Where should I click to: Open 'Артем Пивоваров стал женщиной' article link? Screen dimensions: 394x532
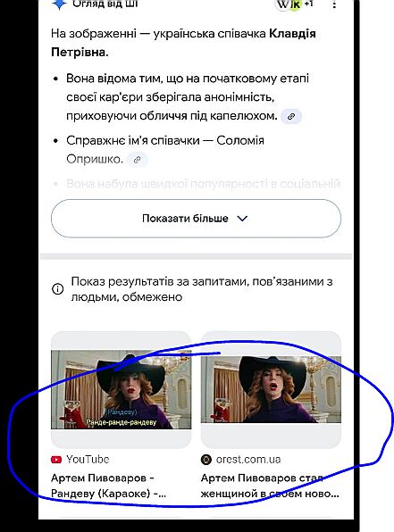click(270, 486)
